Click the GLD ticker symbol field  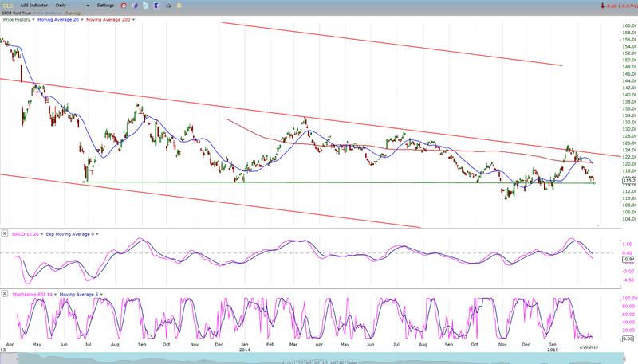7,6
